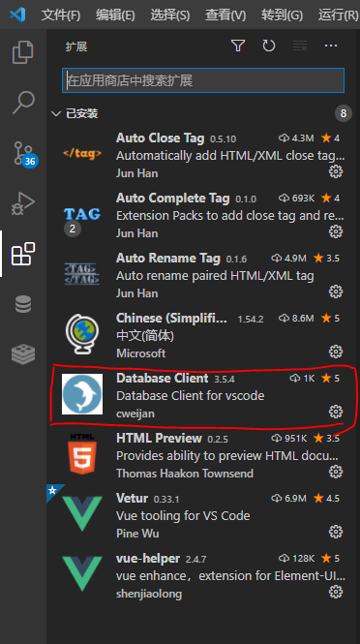This screenshot has width=360, height=644.
Task: Open the 查看(V) menu
Action: click(x=225, y=15)
